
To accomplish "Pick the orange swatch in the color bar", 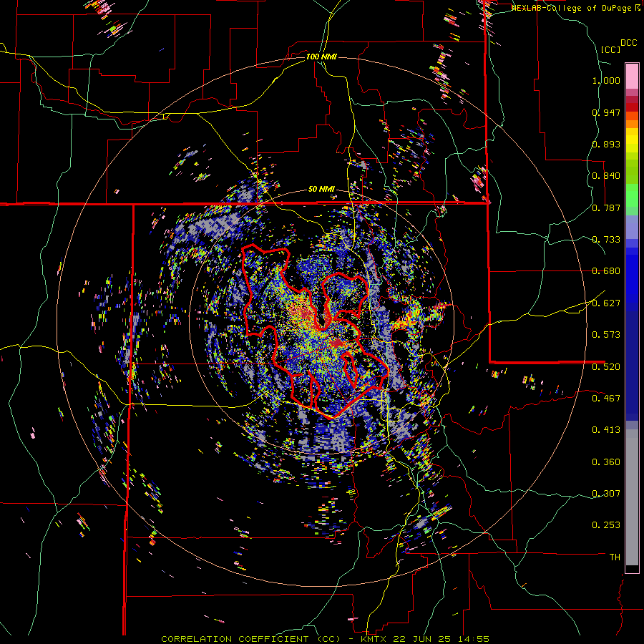I will click(632, 124).
